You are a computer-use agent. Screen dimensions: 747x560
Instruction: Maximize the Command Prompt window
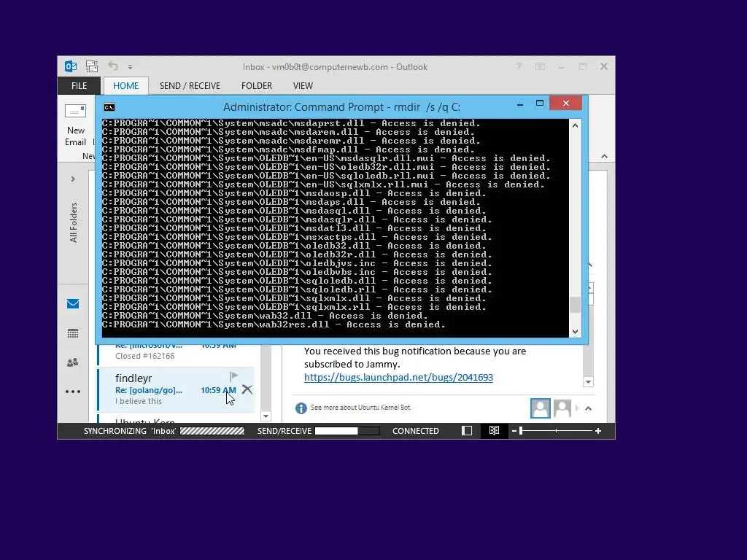(x=540, y=104)
